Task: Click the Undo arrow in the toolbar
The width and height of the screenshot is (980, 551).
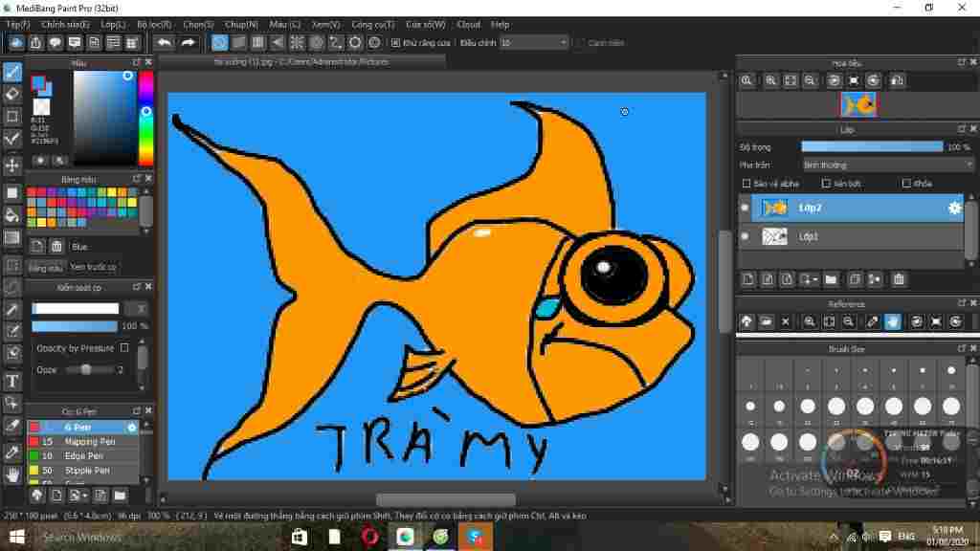Action: pyautogui.click(x=165, y=43)
